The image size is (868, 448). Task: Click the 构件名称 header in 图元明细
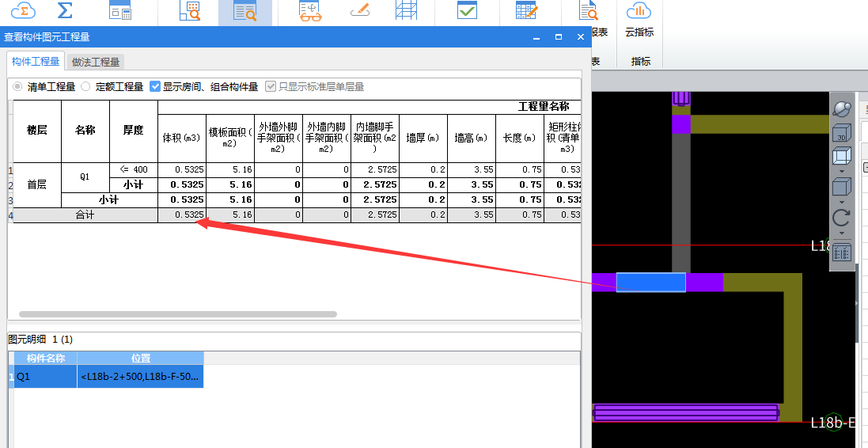click(x=45, y=358)
